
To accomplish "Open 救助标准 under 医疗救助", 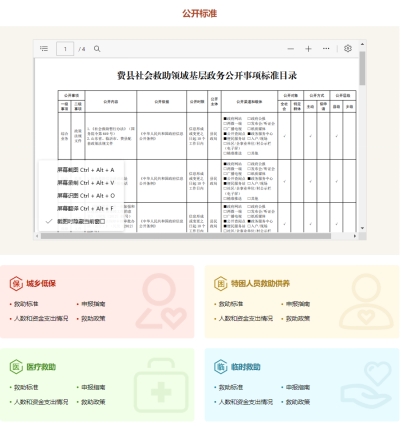I will click(x=26, y=387).
